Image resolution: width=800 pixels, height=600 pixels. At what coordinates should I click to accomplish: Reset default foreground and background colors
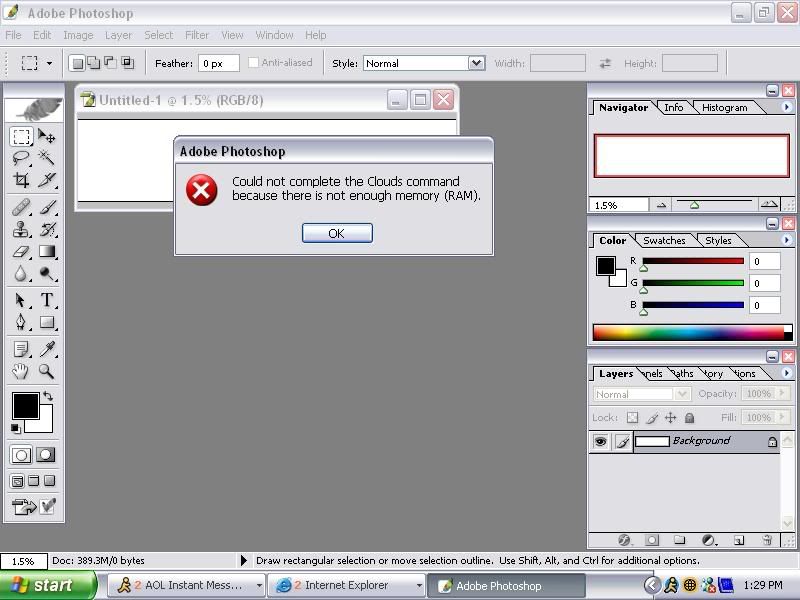point(16,428)
